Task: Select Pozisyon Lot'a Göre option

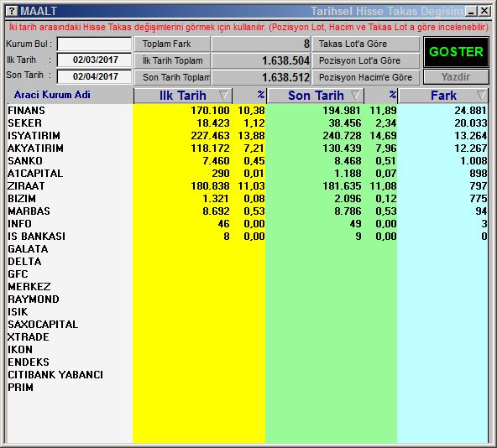Action: [x=366, y=60]
